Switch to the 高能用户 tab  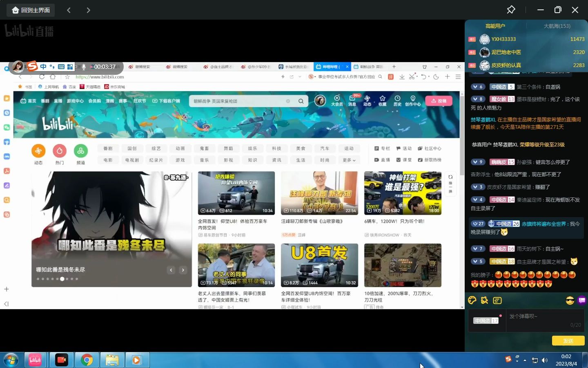(495, 26)
